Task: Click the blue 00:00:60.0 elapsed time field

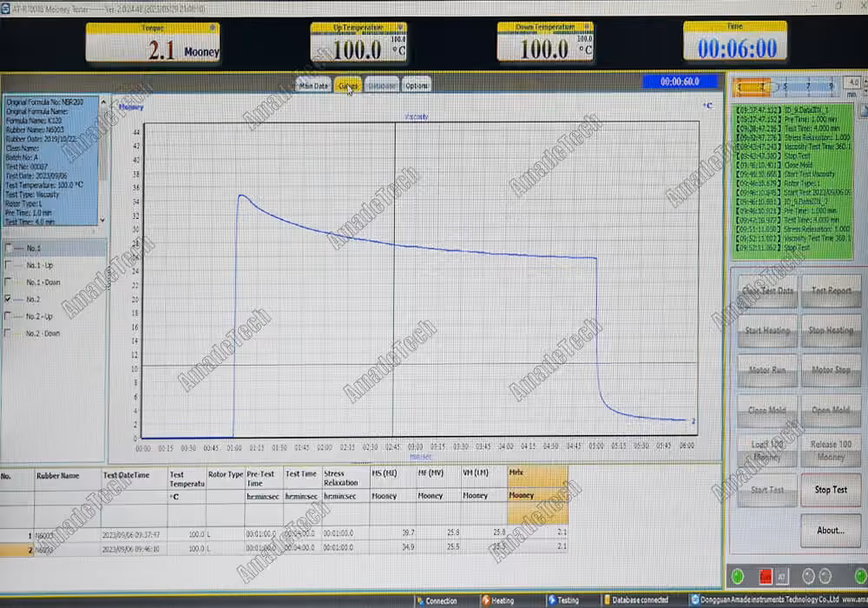Action: pos(680,82)
